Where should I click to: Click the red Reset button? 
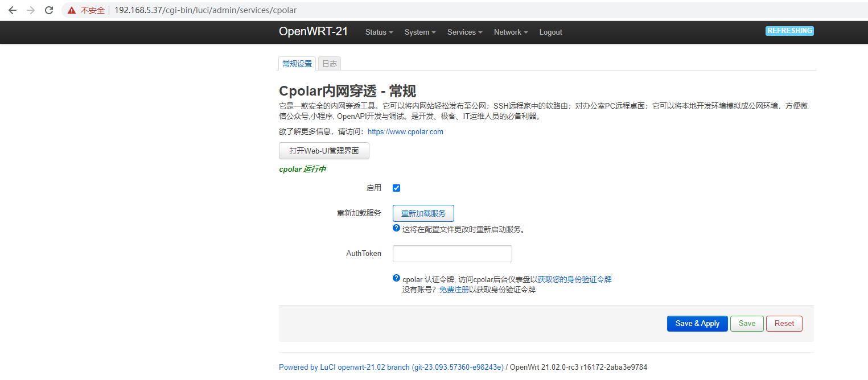[x=784, y=324]
